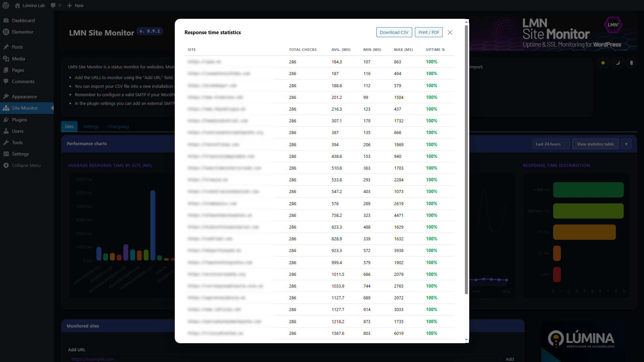Switch to dark mode moon toggle

[x=618, y=63]
